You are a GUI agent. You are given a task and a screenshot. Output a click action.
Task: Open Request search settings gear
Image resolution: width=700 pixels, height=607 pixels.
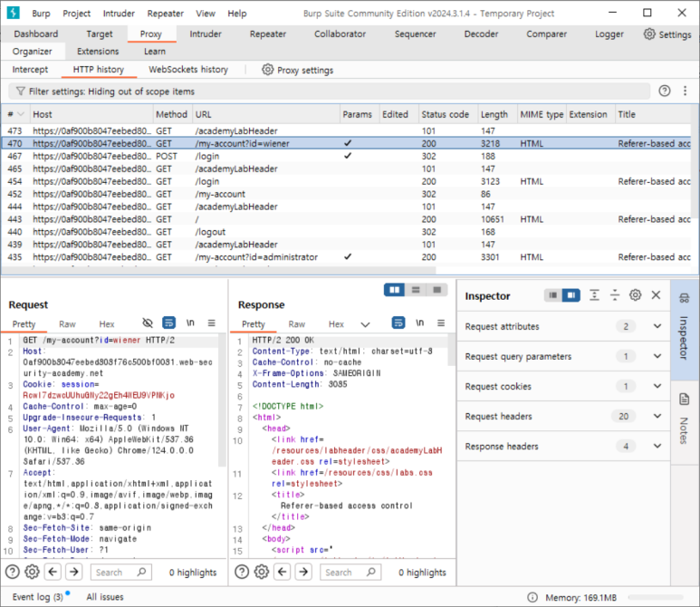[32, 572]
